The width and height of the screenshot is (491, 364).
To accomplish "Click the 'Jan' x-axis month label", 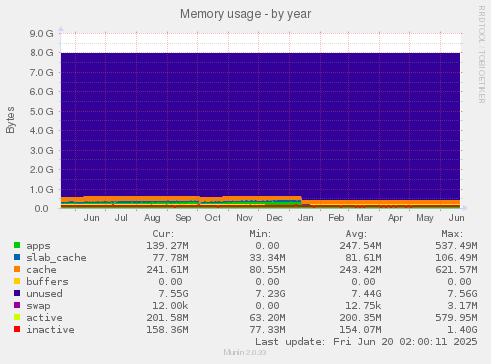I will [305, 218].
